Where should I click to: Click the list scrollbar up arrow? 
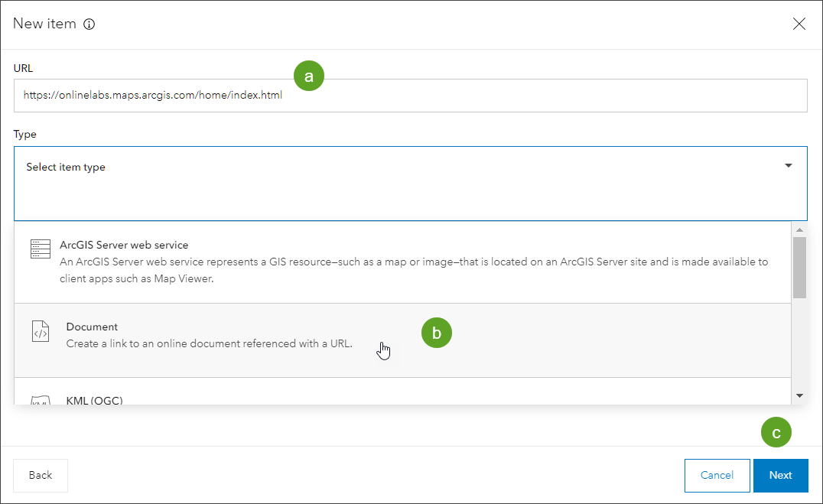point(799,230)
